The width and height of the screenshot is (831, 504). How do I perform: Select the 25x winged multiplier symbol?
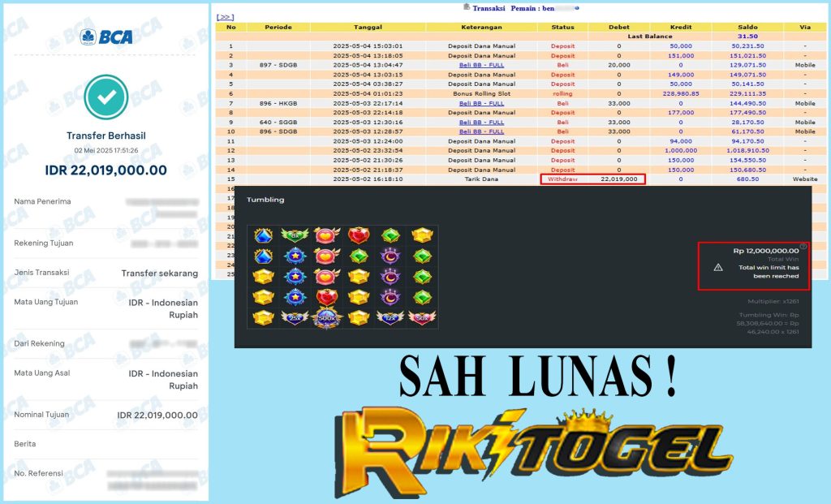pyautogui.click(x=295, y=317)
